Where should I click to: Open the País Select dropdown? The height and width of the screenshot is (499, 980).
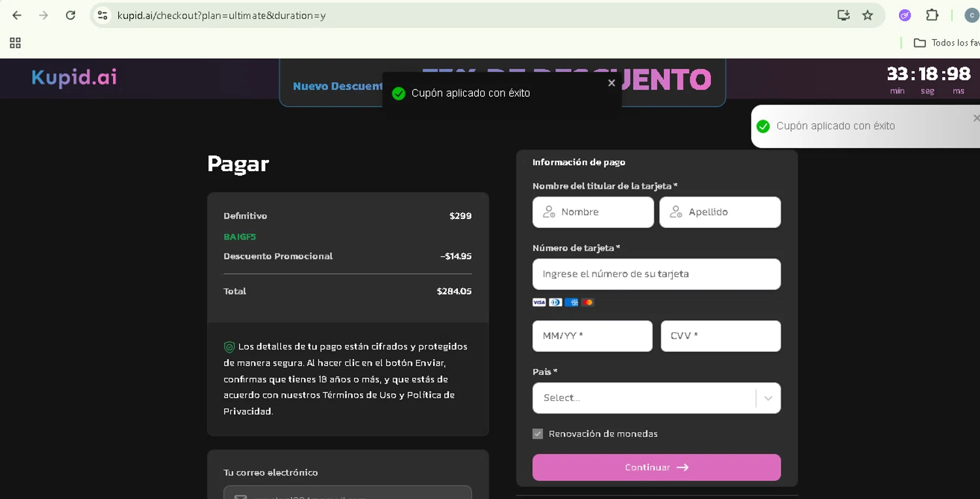coord(657,398)
